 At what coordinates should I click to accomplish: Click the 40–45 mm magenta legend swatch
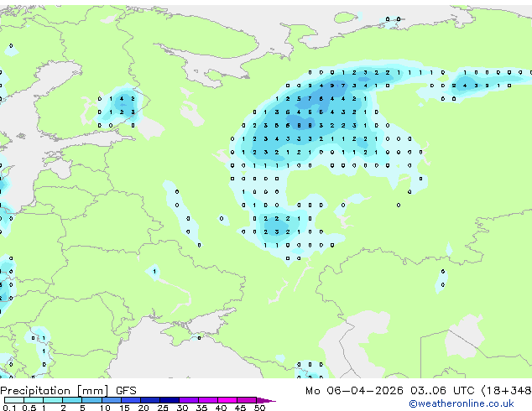pos(227,400)
